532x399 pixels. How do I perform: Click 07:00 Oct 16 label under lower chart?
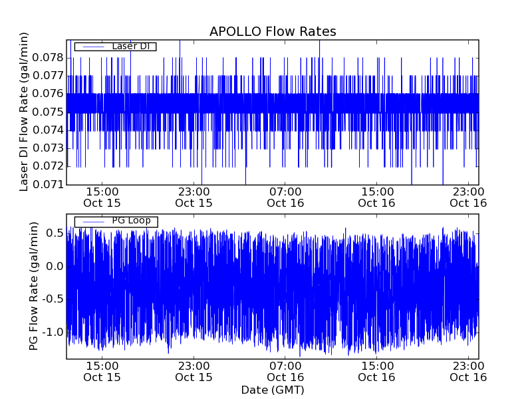point(286,371)
